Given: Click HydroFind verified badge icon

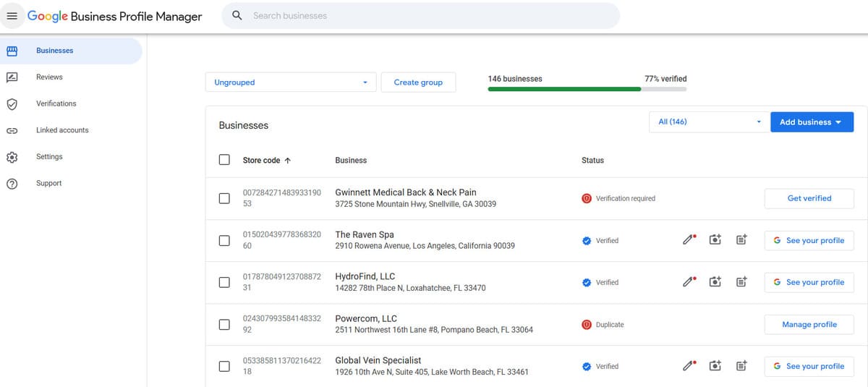Looking at the screenshot, I should (587, 283).
